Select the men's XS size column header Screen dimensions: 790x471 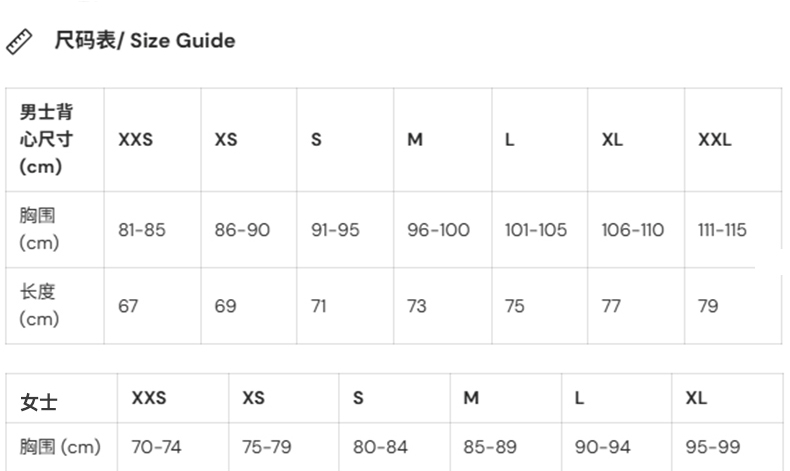tap(226, 140)
